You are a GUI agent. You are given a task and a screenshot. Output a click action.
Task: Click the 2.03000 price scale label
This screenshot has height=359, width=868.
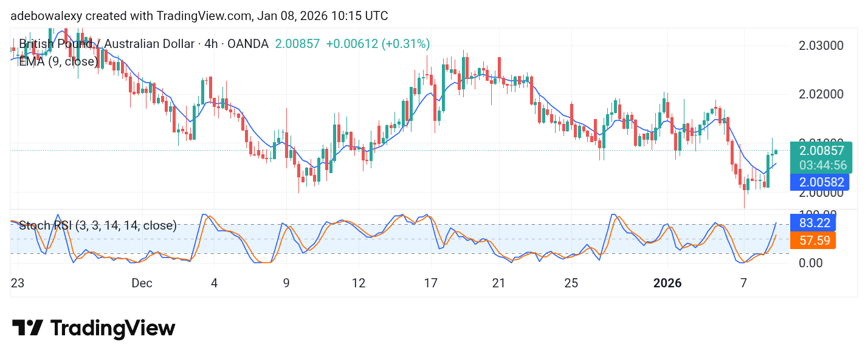pos(820,45)
